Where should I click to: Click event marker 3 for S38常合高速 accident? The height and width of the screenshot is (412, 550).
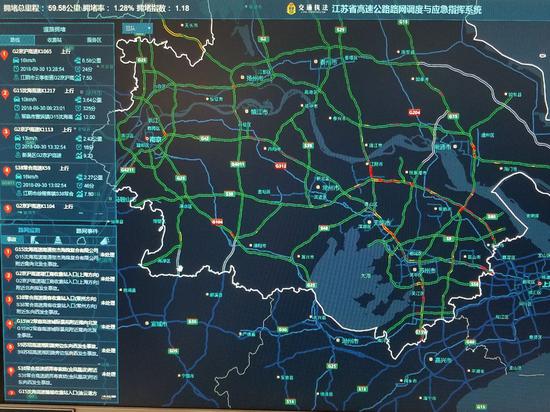coord(9,300)
